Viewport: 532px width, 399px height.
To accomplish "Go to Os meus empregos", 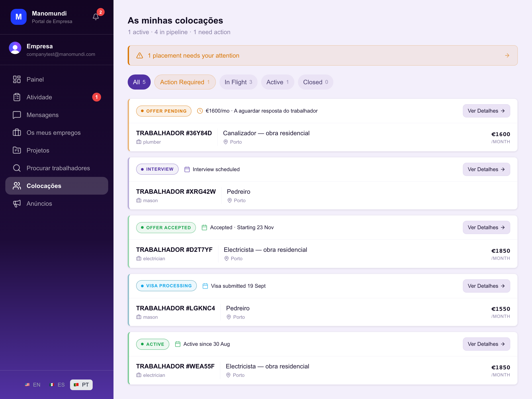I will (57, 133).
